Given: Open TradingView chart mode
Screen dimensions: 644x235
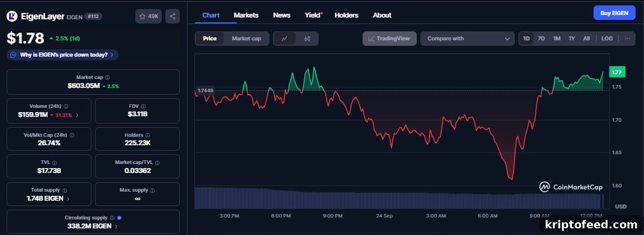Looking at the screenshot, I should coord(390,39).
